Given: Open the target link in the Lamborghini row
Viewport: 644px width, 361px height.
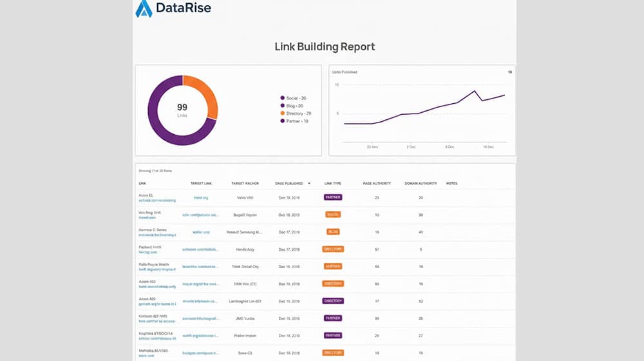Looking at the screenshot, I should pos(200,302).
